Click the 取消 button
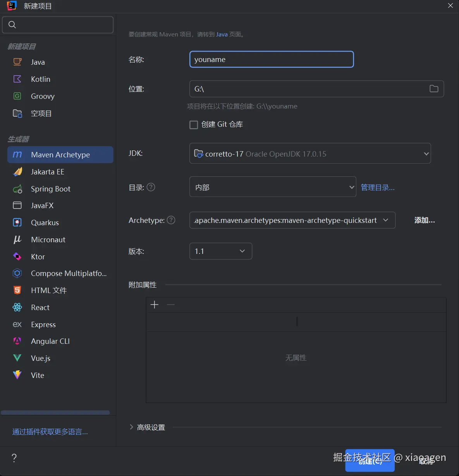This screenshot has height=476, width=459. 427,460
